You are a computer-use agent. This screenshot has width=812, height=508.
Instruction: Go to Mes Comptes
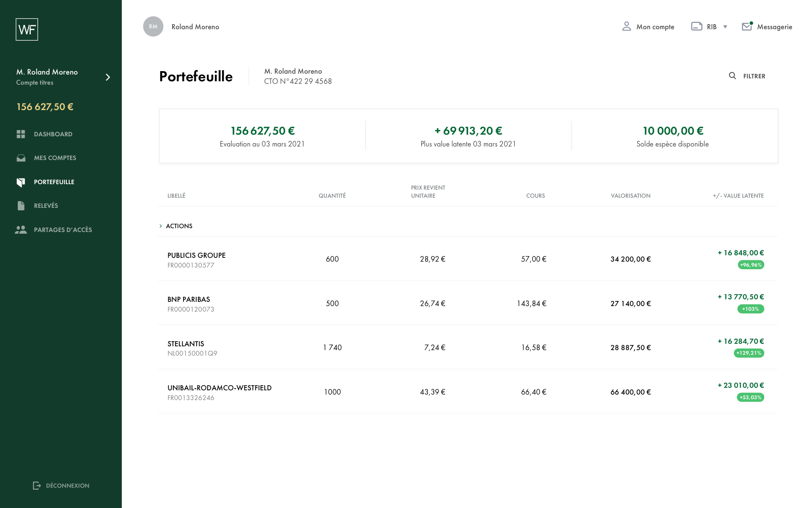pyautogui.click(x=55, y=158)
